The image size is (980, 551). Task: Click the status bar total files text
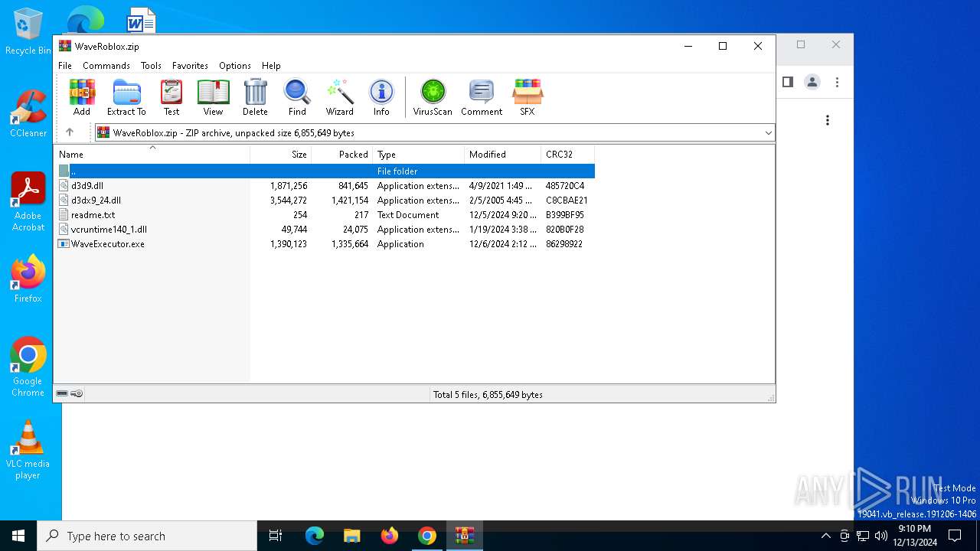[x=488, y=395]
